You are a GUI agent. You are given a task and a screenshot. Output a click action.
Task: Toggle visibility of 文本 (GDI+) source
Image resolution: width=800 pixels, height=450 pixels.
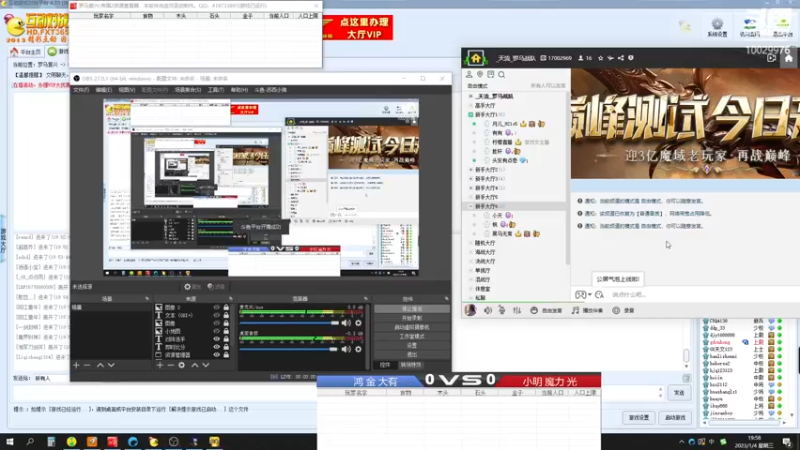coord(217,315)
